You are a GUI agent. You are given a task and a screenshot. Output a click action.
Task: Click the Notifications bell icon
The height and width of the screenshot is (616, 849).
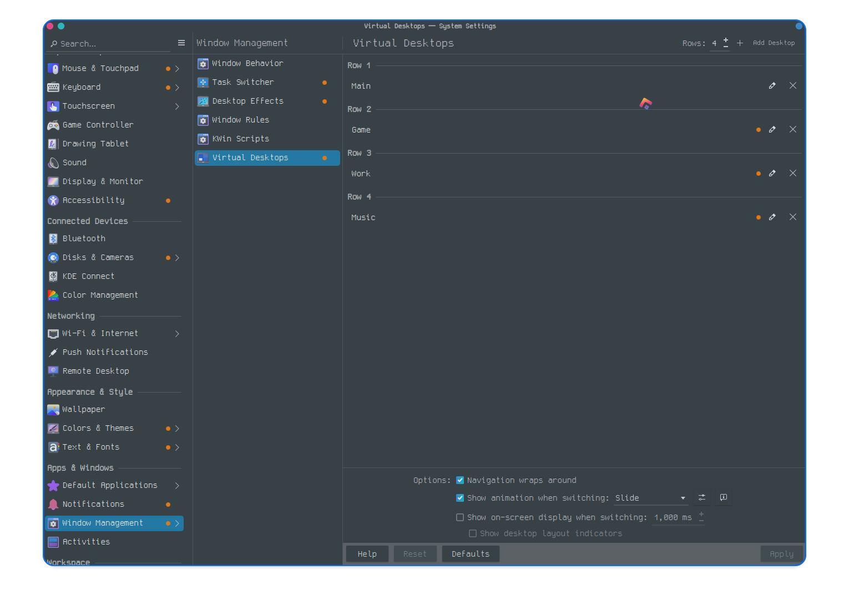(53, 504)
